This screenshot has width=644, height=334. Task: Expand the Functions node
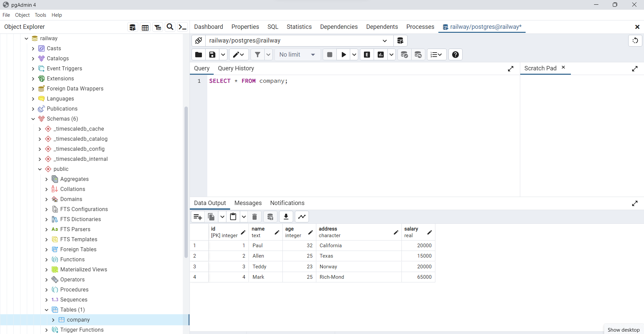tap(46, 260)
